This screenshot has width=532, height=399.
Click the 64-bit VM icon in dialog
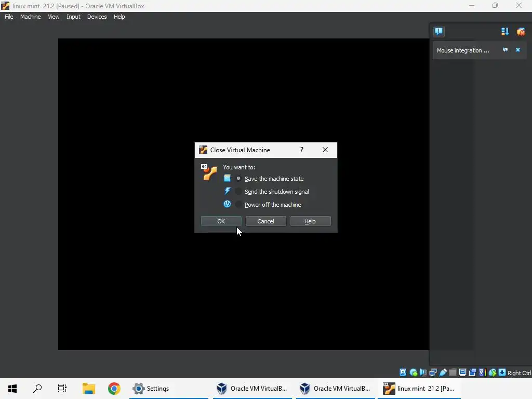(x=209, y=172)
